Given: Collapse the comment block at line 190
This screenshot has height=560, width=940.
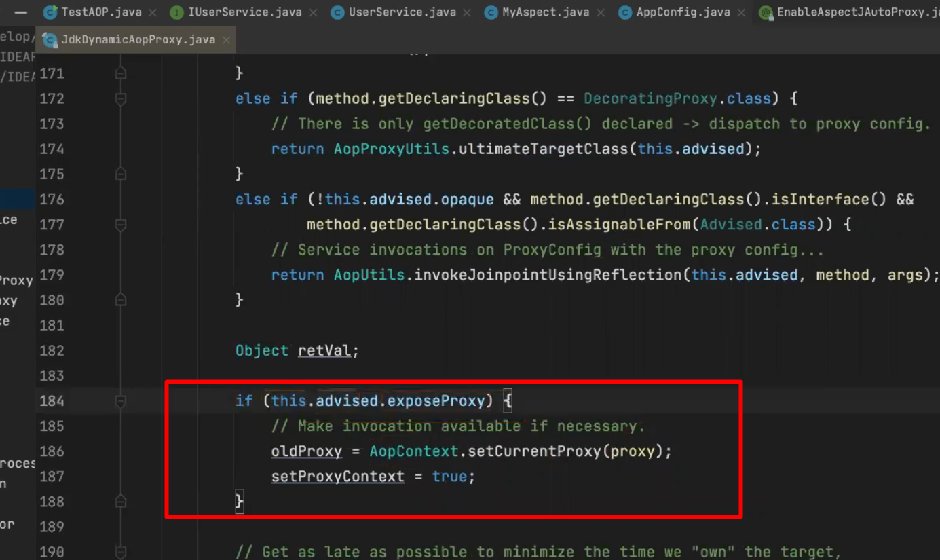Looking at the screenshot, I should tap(121, 552).
